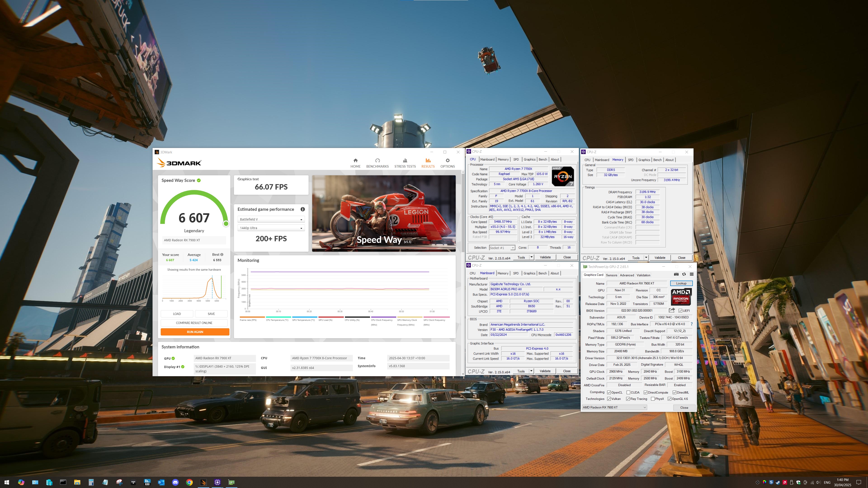The width and height of the screenshot is (868, 488).
Task: Open File Explorer from the taskbar
Action: (x=77, y=482)
